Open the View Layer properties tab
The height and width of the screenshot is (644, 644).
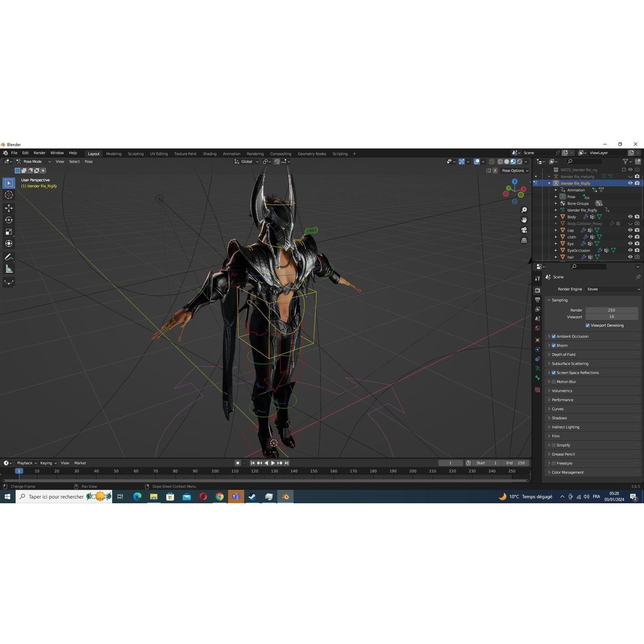pos(538,309)
